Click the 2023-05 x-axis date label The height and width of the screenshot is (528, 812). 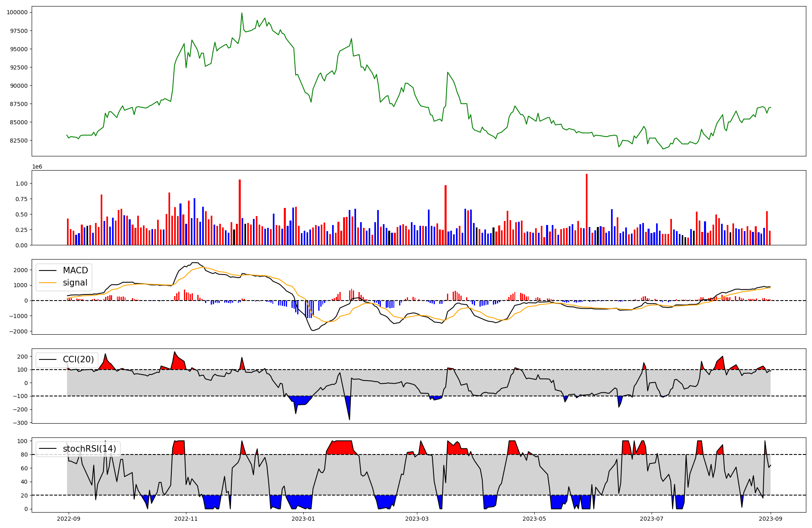534,519
